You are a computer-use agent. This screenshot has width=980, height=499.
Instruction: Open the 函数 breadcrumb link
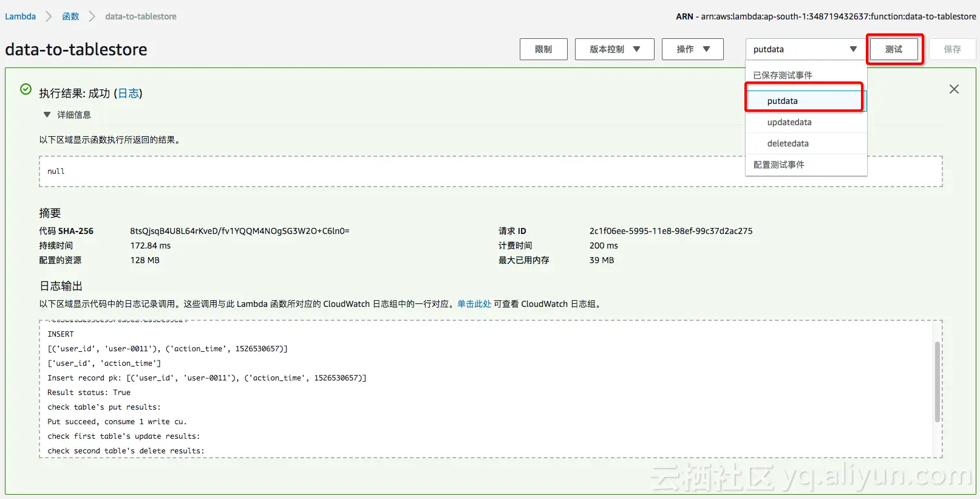[x=70, y=16]
